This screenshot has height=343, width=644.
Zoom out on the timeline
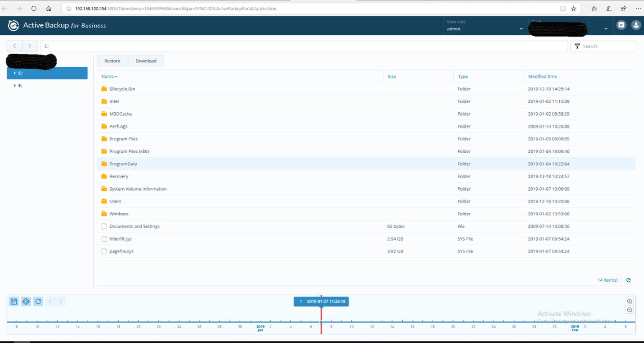[x=630, y=310]
